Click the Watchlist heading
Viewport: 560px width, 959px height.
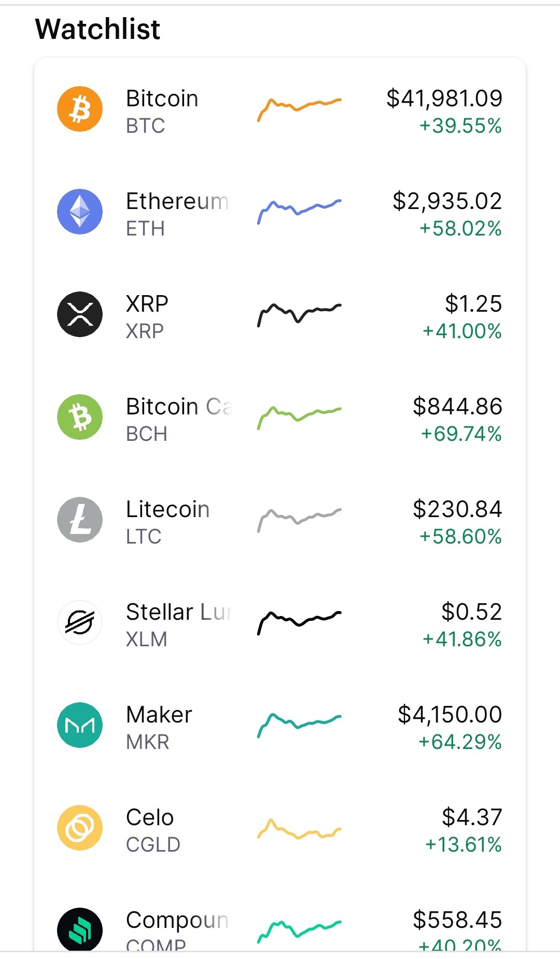coord(97,29)
